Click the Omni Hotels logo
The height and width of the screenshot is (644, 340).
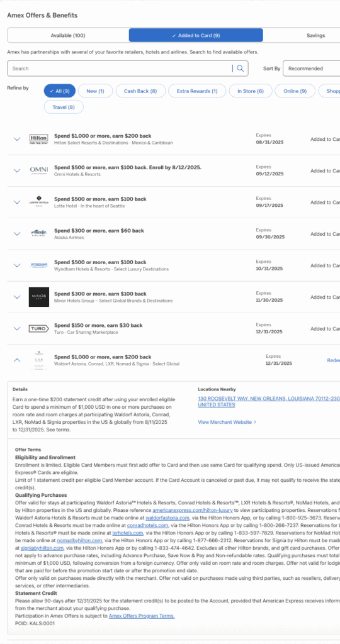pos(38,170)
